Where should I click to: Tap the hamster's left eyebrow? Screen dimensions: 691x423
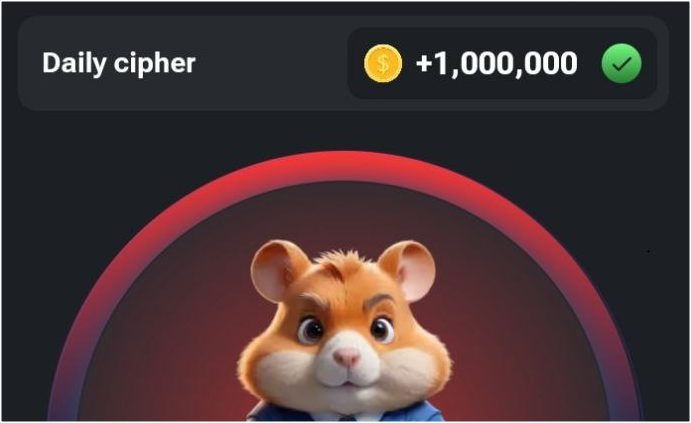314,301
